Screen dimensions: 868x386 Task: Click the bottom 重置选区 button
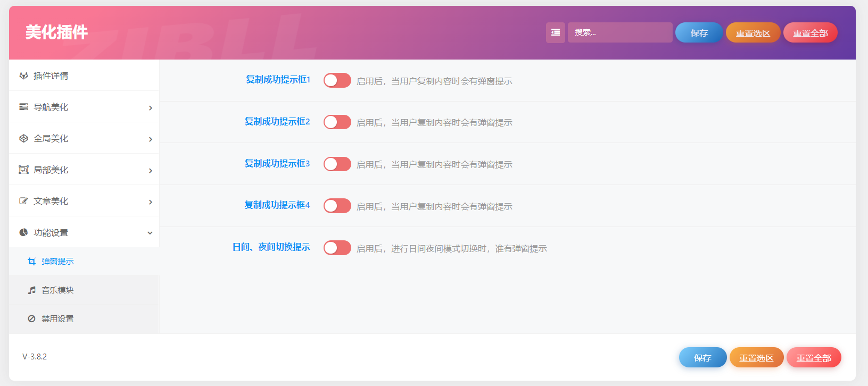click(x=756, y=357)
